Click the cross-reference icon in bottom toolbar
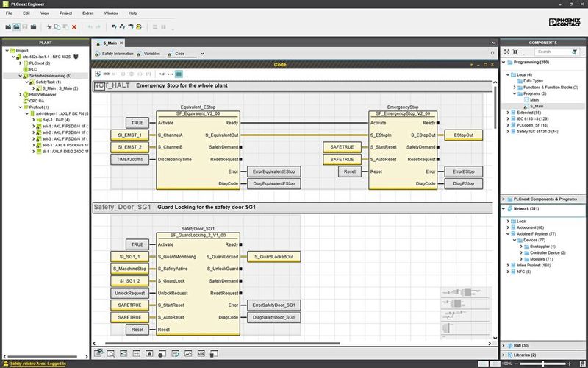Viewport: 588px width, 368px height. 123,353
